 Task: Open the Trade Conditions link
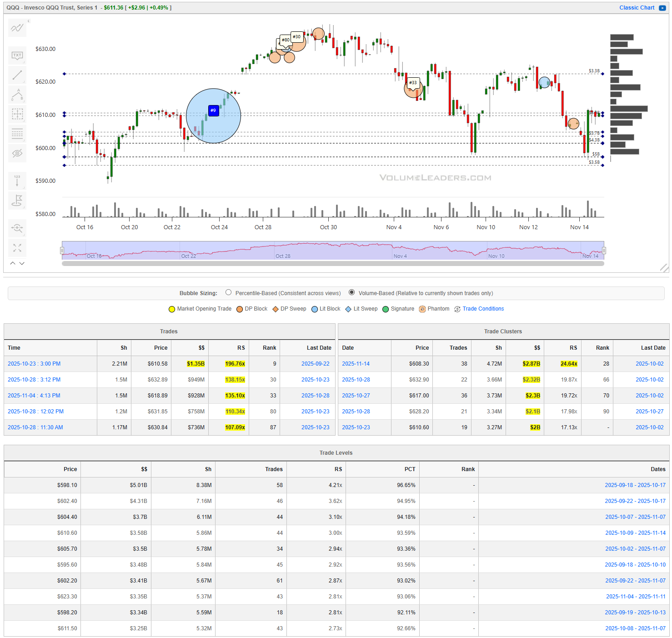click(x=483, y=309)
